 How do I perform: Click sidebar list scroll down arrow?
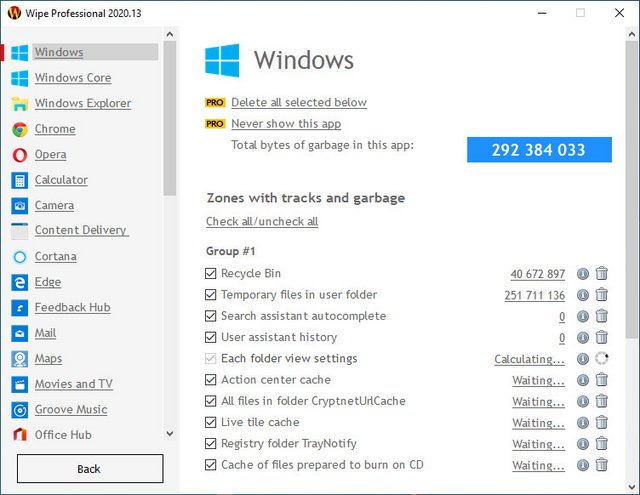click(170, 433)
